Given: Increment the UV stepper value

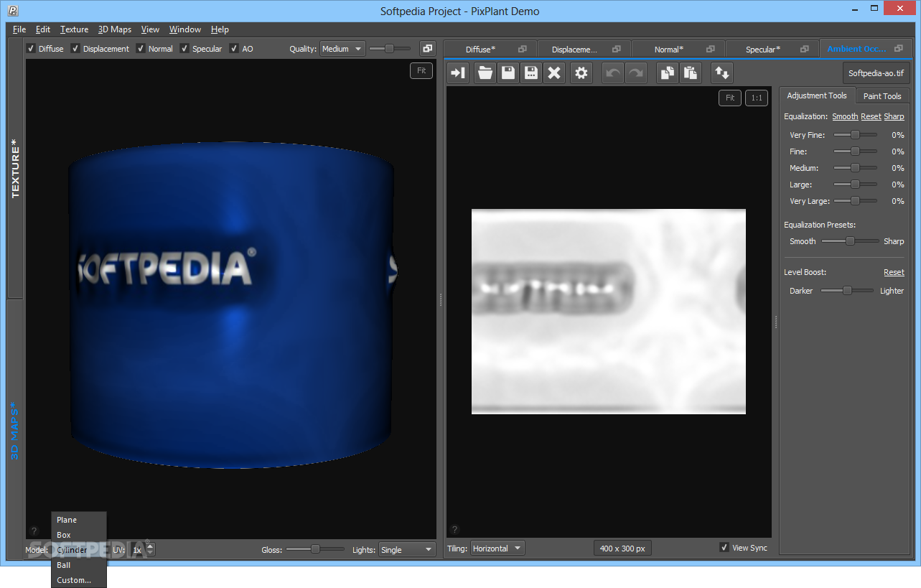Looking at the screenshot, I should point(149,546).
